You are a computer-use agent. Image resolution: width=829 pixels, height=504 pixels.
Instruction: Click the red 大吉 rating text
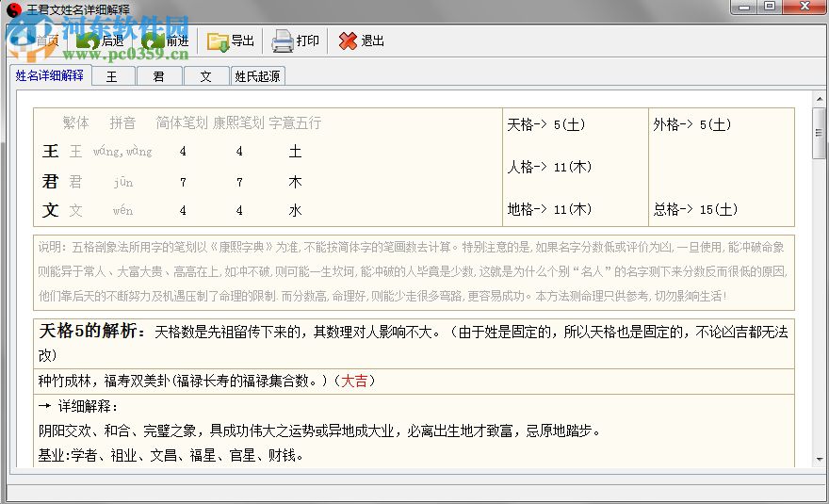(354, 381)
